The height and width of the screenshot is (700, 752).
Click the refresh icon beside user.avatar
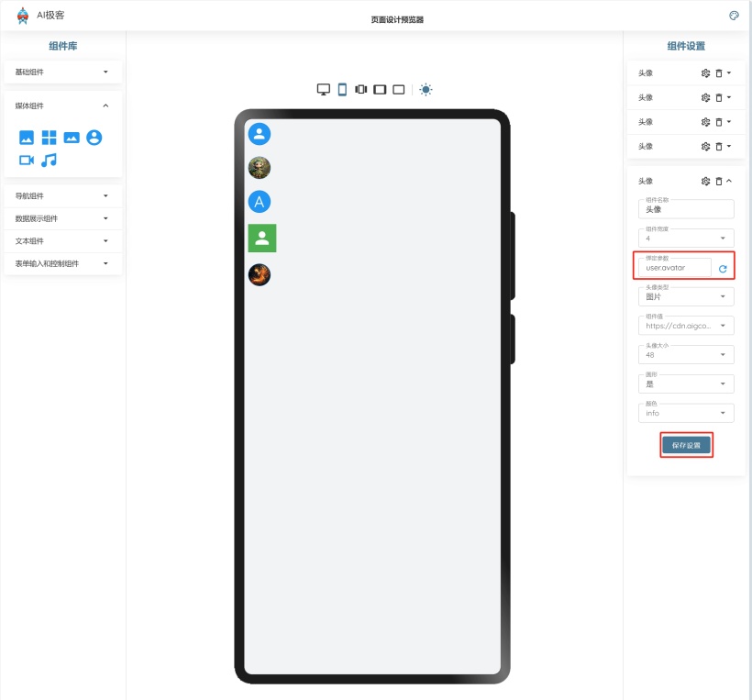(x=723, y=269)
